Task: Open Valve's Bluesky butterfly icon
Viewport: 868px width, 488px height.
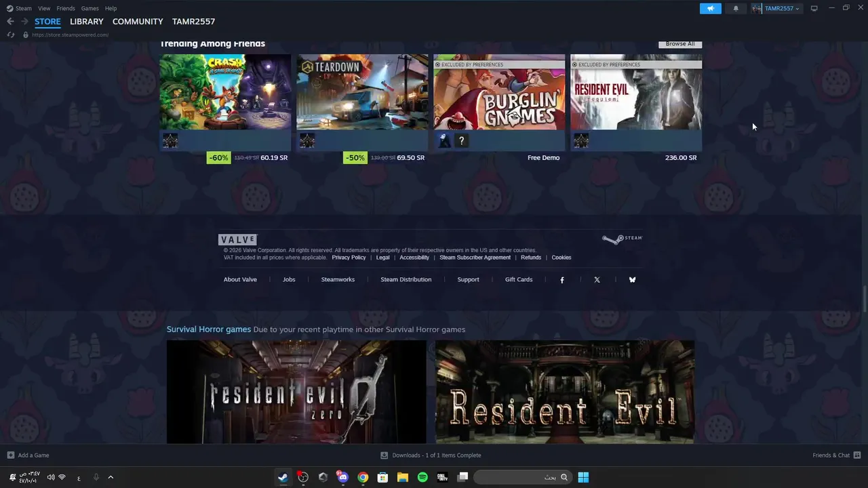Action: click(632, 280)
